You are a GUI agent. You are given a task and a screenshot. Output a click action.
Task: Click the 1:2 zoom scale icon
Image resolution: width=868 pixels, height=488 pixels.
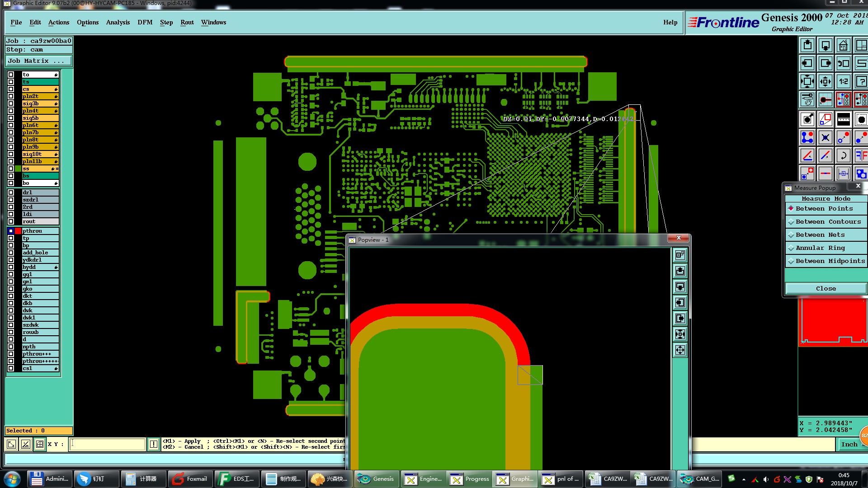tap(843, 82)
